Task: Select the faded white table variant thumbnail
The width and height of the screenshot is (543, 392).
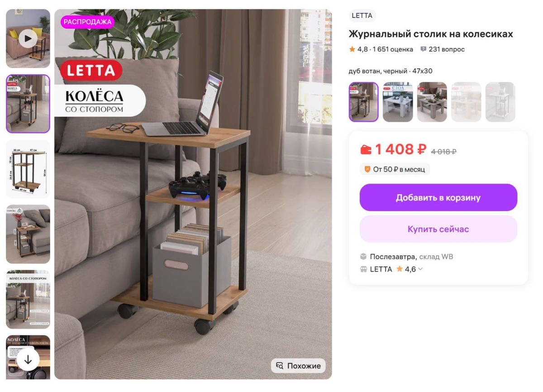Action: [500, 102]
